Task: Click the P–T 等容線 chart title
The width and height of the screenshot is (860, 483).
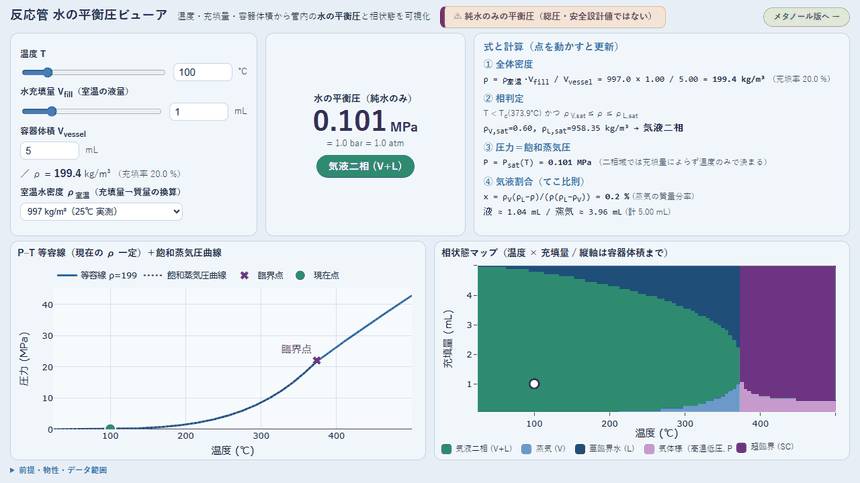Action: coord(120,253)
